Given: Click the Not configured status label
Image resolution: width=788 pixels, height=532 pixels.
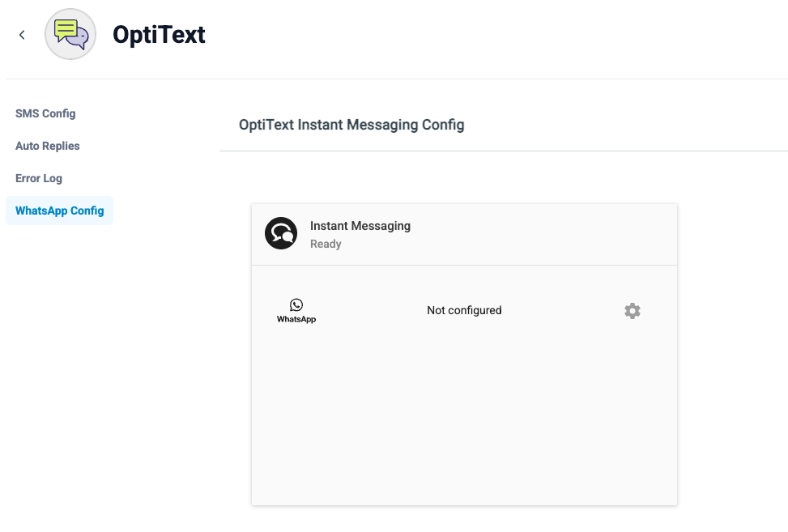Looking at the screenshot, I should (x=464, y=310).
